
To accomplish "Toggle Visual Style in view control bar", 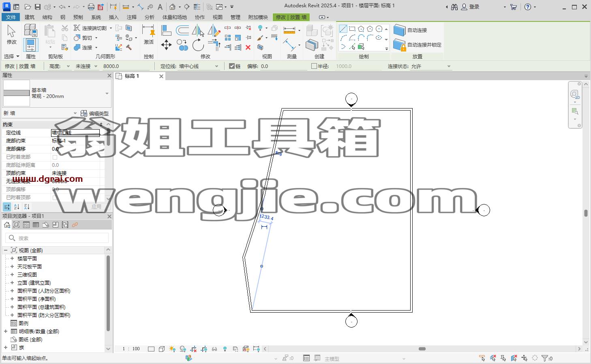I will point(162,349).
